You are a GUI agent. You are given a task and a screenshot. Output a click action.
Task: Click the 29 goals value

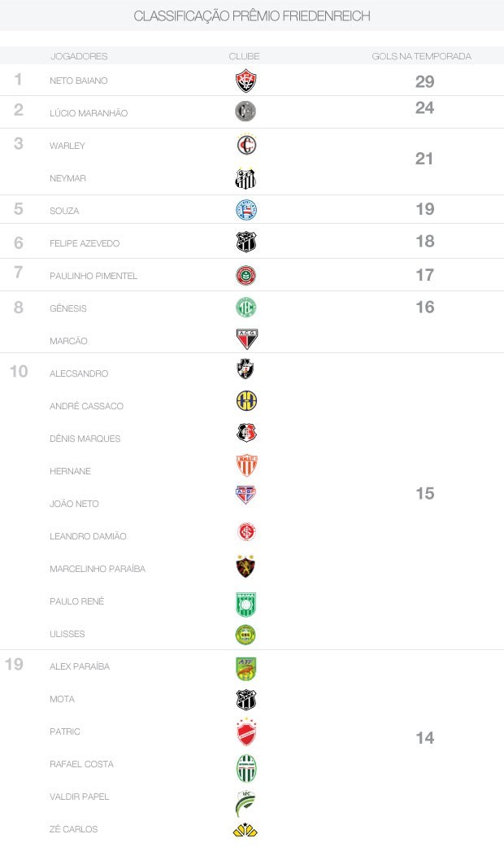(x=424, y=81)
